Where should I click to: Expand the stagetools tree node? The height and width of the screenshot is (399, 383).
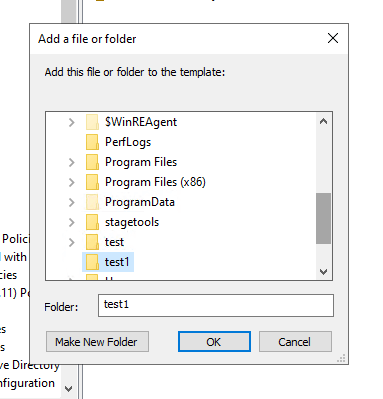click(x=71, y=222)
